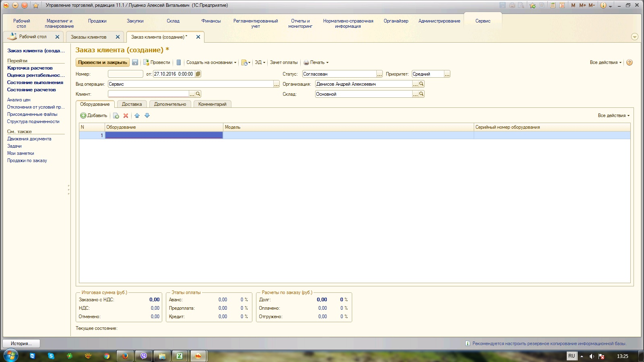Open the calculator from the title bar
The width and height of the screenshot is (644, 362).
click(x=553, y=5)
